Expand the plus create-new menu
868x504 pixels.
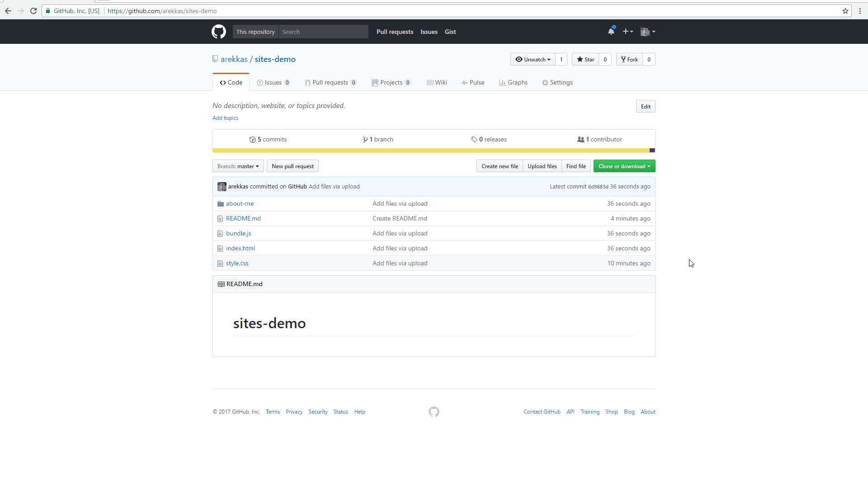[x=627, y=32]
